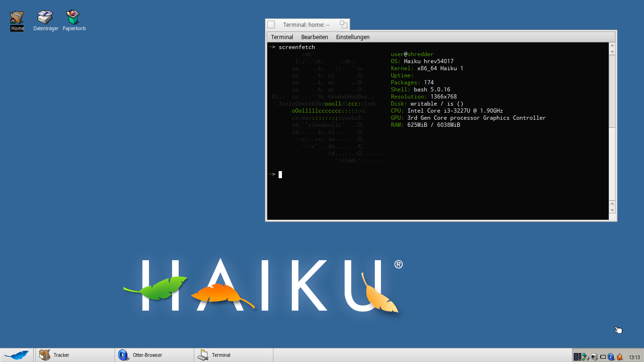The height and width of the screenshot is (362, 644).
Task: Select the 'Terminal: home: --' window tab
Action: point(306,25)
